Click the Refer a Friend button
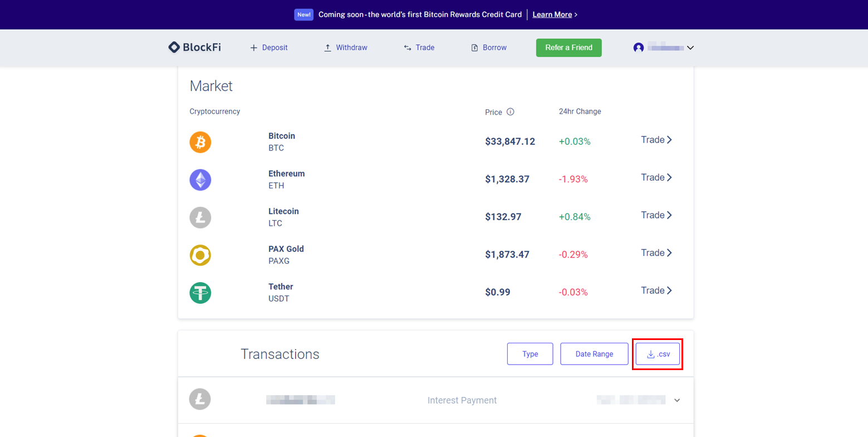Viewport: 868px width, 437px height. (568, 48)
